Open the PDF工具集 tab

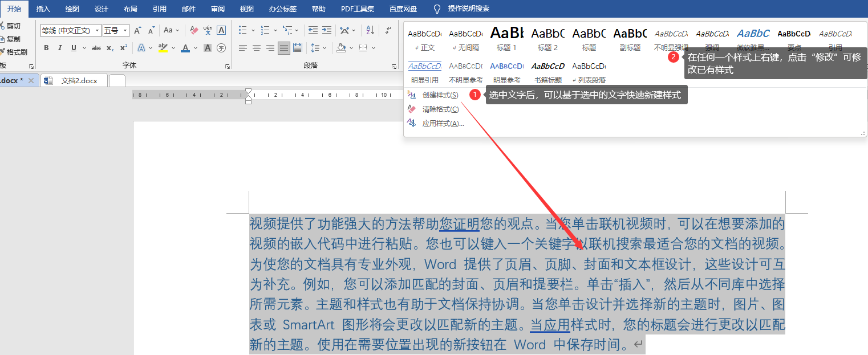click(358, 9)
